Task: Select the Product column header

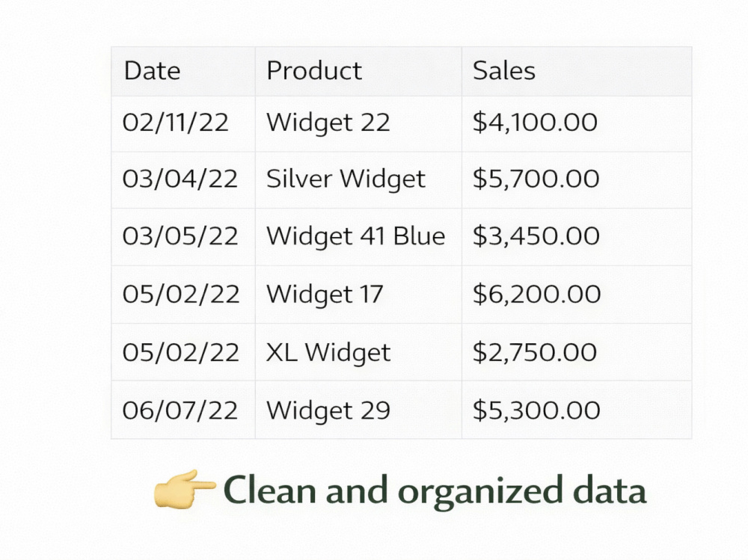Action: coord(358,72)
